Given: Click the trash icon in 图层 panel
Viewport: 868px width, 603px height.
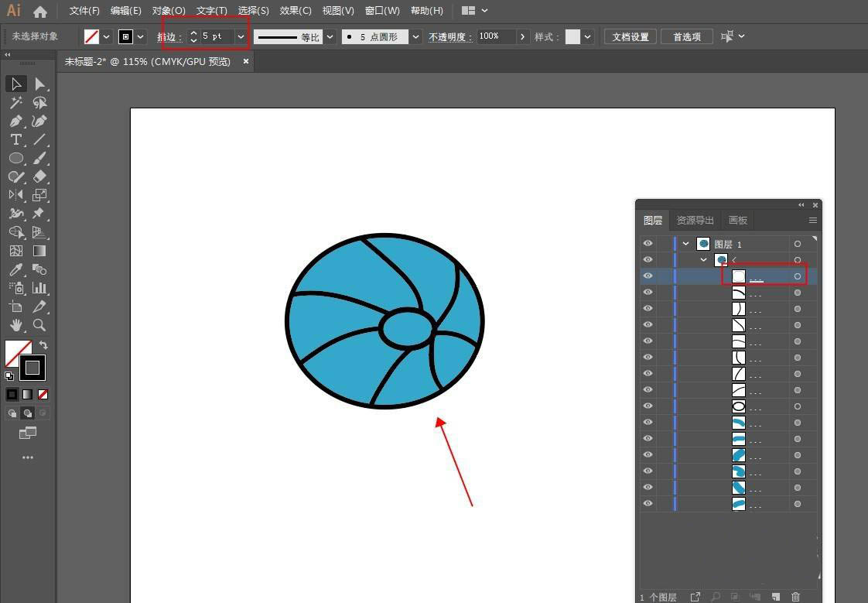Looking at the screenshot, I should [795, 597].
